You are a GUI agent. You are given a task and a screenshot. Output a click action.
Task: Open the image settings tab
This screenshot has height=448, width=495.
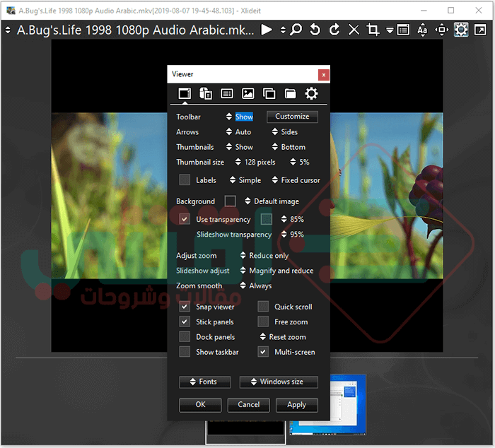pos(248,94)
